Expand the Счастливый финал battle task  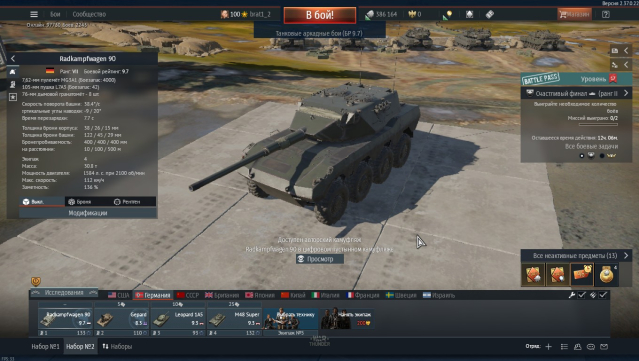[626, 93]
